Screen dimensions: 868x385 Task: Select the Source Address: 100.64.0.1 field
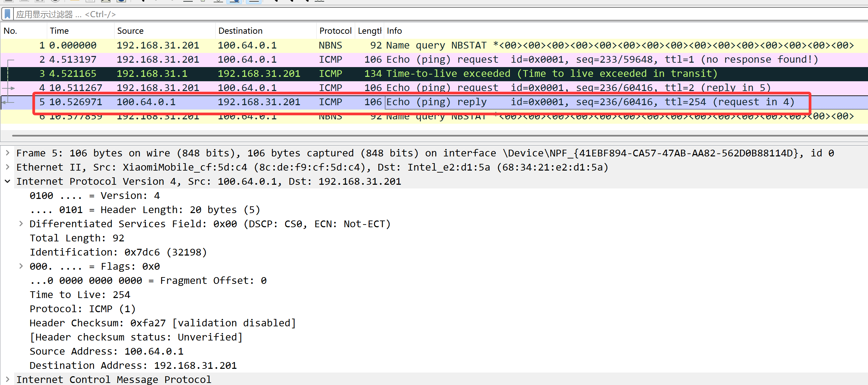(106, 352)
